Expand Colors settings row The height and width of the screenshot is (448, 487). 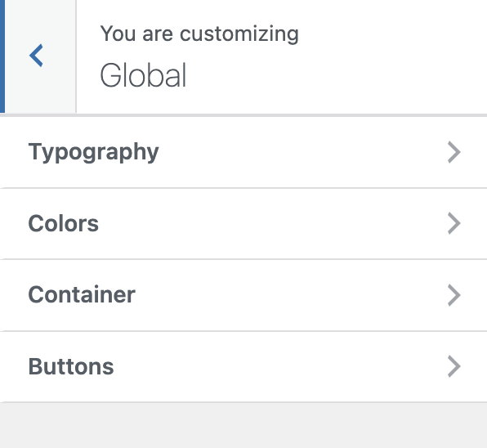243,223
